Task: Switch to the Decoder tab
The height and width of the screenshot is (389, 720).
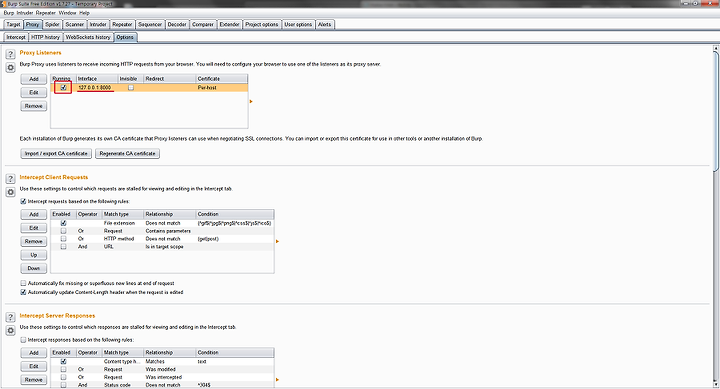Action: (x=177, y=24)
